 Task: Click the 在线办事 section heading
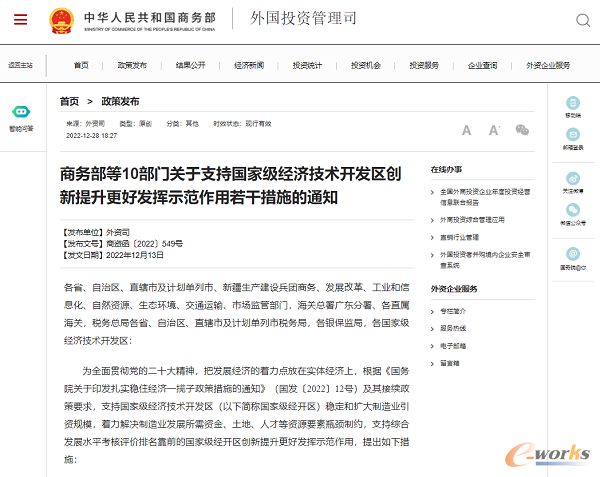pos(446,169)
